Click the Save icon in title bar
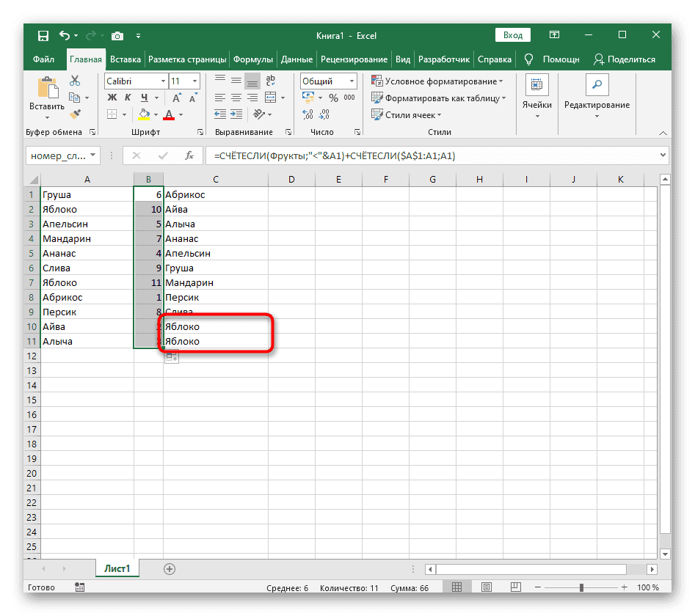Screen dimensions: 695x616 coord(43,35)
